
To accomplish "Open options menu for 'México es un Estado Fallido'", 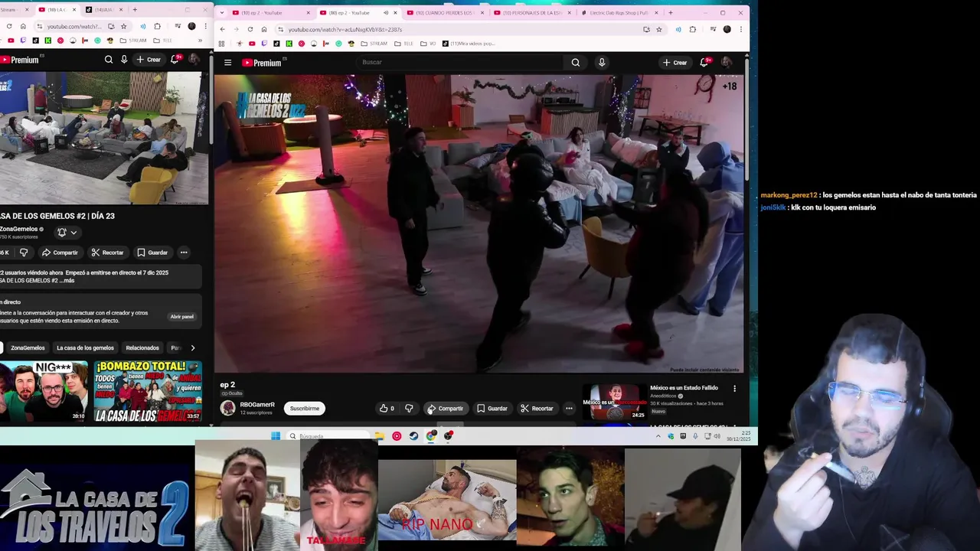I will 734,389.
